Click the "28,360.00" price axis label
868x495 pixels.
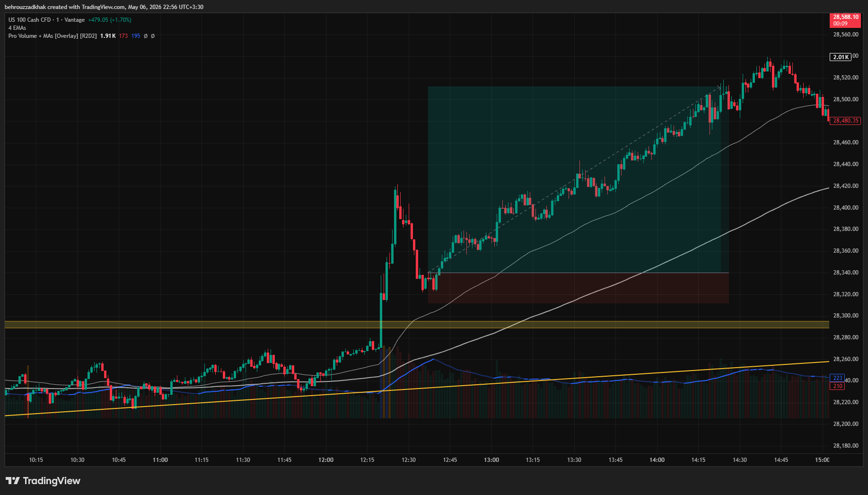tap(846, 251)
